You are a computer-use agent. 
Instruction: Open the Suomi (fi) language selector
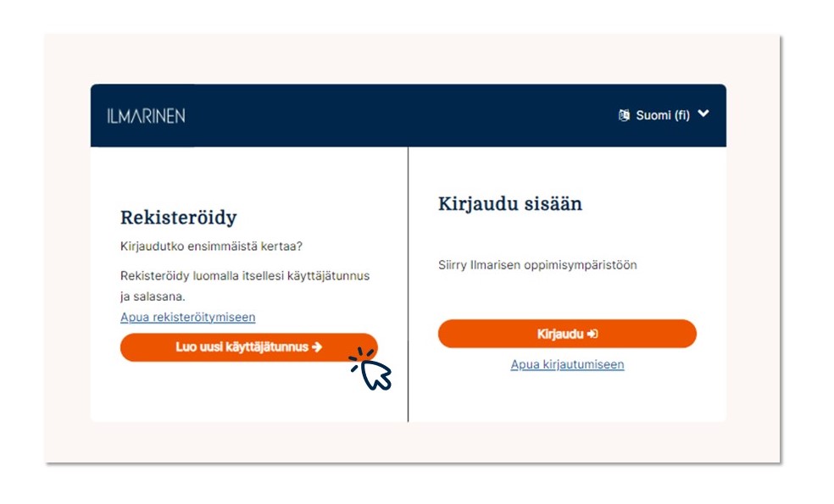(x=663, y=115)
